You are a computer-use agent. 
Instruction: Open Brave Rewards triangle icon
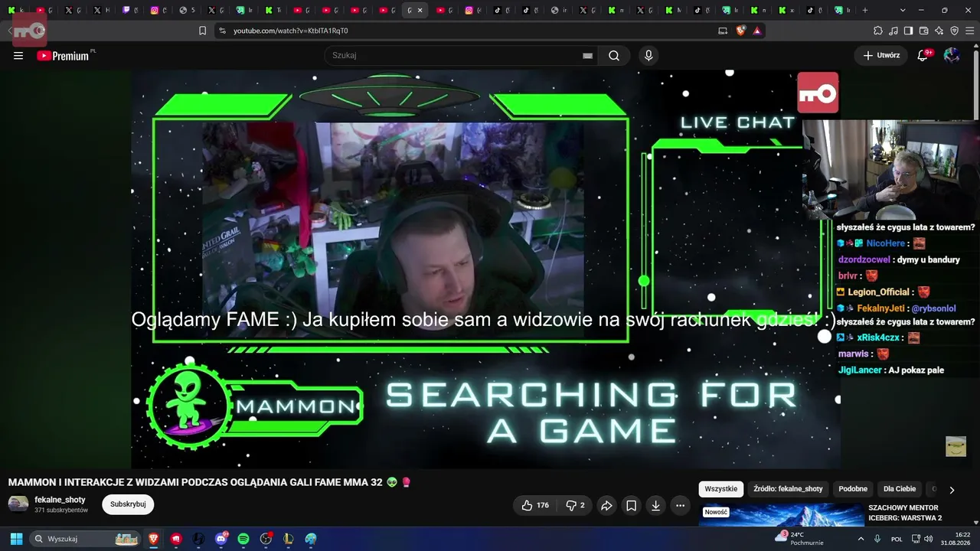click(x=757, y=31)
